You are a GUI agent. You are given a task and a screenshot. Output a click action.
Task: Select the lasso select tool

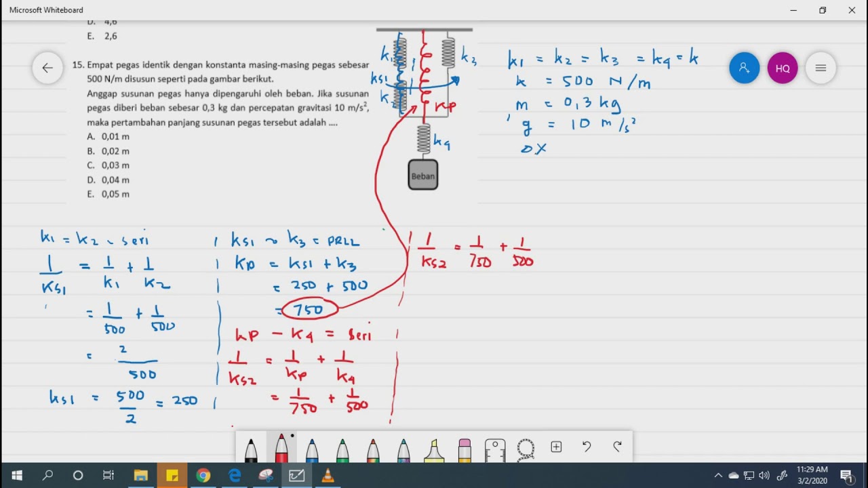[526, 449]
